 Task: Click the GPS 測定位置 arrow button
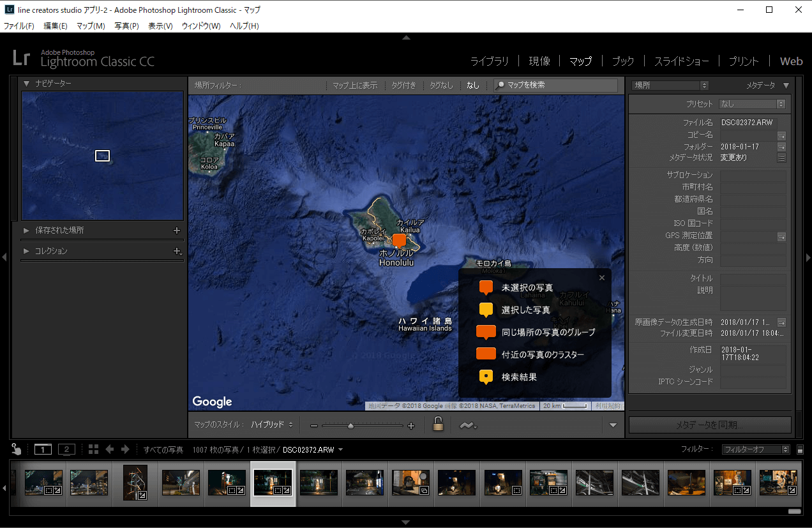tap(781, 236)
